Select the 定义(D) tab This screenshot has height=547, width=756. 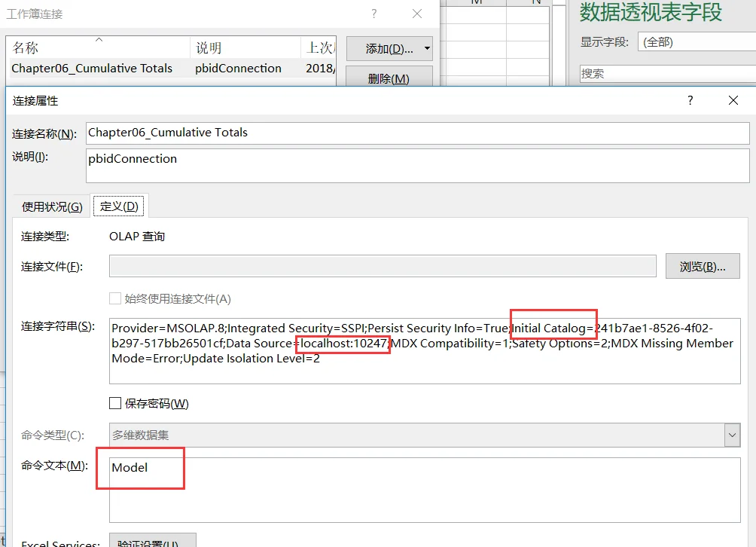119,206
